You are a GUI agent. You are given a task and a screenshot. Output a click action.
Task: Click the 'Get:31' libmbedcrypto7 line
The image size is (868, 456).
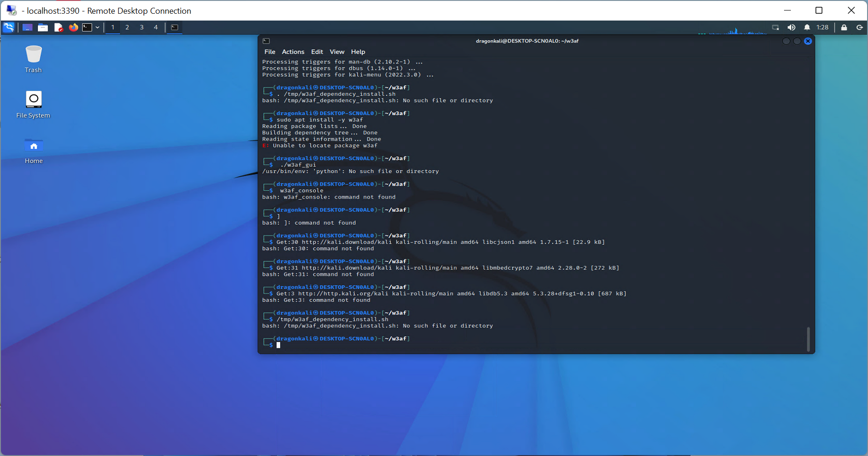tap(448, 268)
